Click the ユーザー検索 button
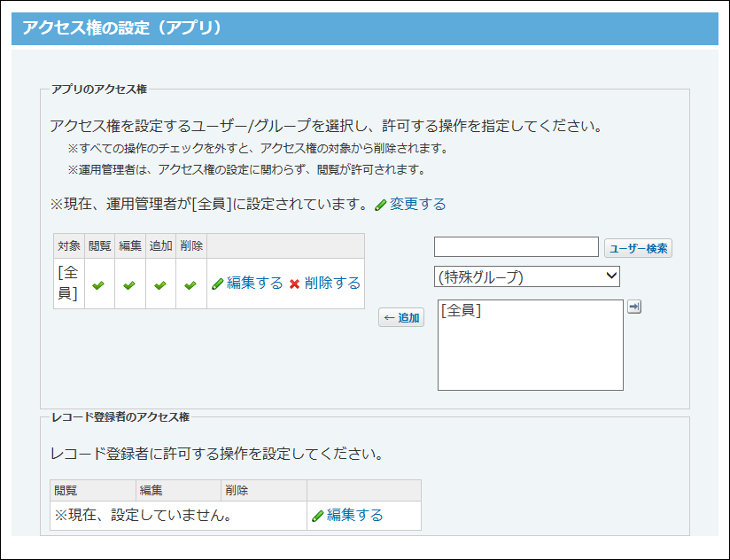The height and width of the screenshot is (560, 730). click(x=638, y=248)
